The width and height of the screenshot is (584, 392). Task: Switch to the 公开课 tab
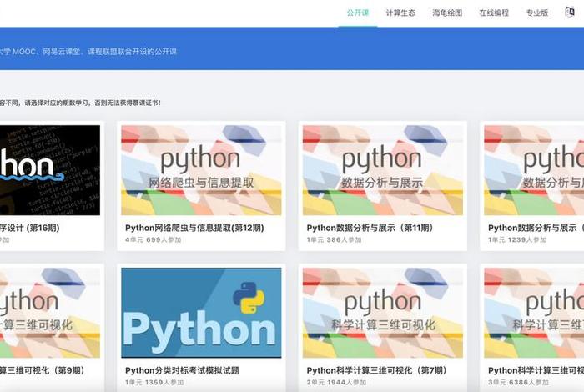point(358,13)
